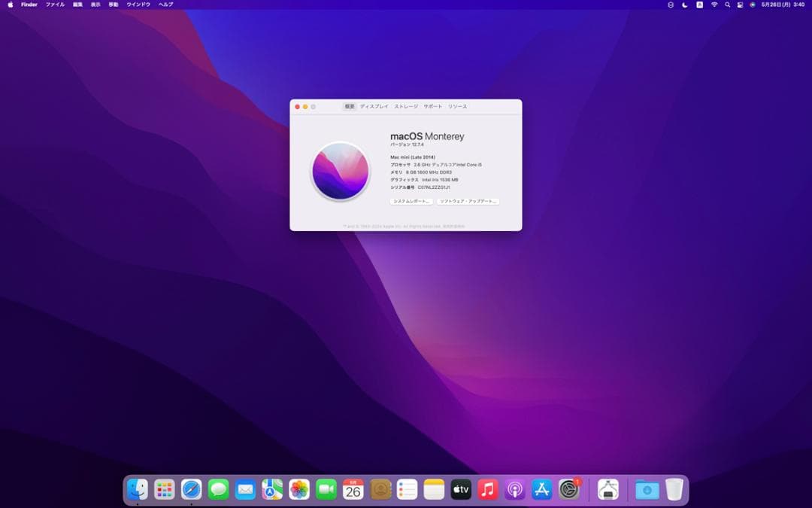Image resolution: width=812 pixels, height=508 pixels.
Task: Open System Preferences showing the update badge
Action: point(568,489)
